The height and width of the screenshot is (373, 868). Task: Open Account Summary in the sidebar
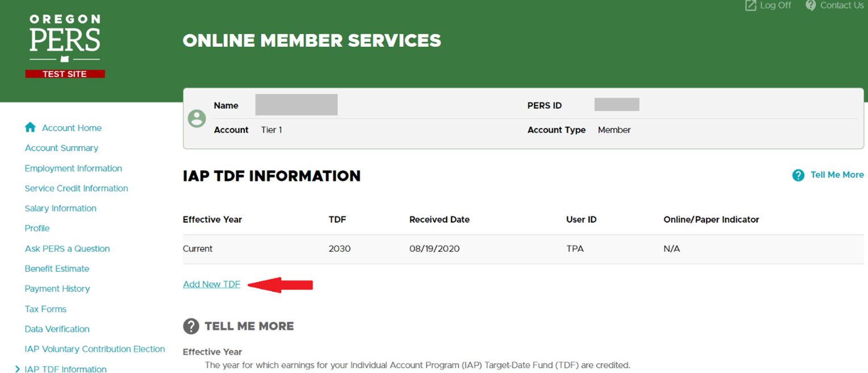pyautogui.click(x=61, y=148)
